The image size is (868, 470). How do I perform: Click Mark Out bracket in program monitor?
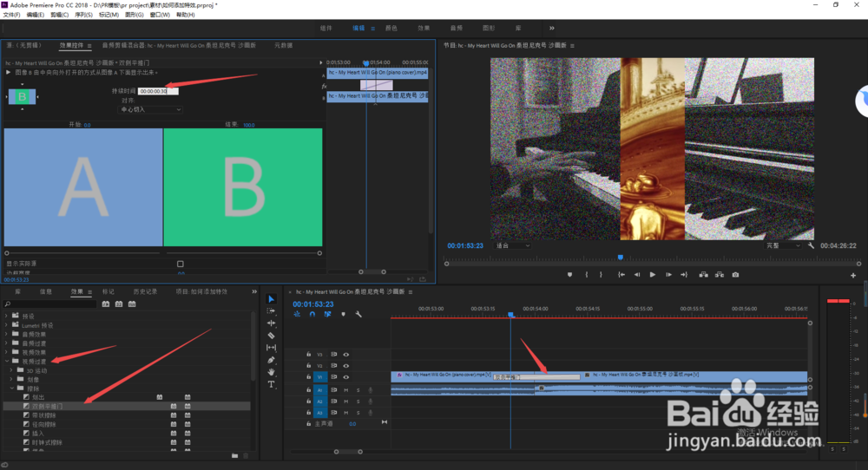pos(601,275)
